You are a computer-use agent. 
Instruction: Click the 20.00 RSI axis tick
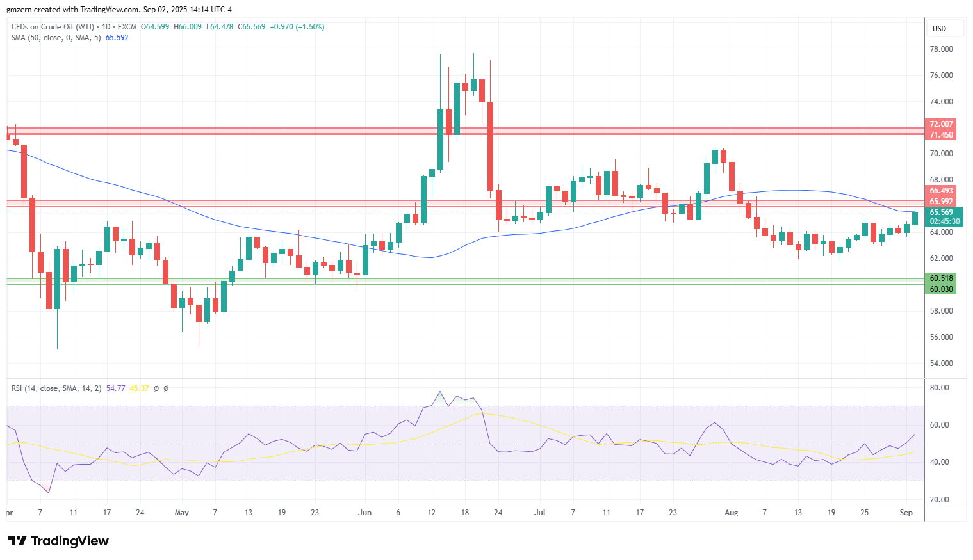point(939,500)
